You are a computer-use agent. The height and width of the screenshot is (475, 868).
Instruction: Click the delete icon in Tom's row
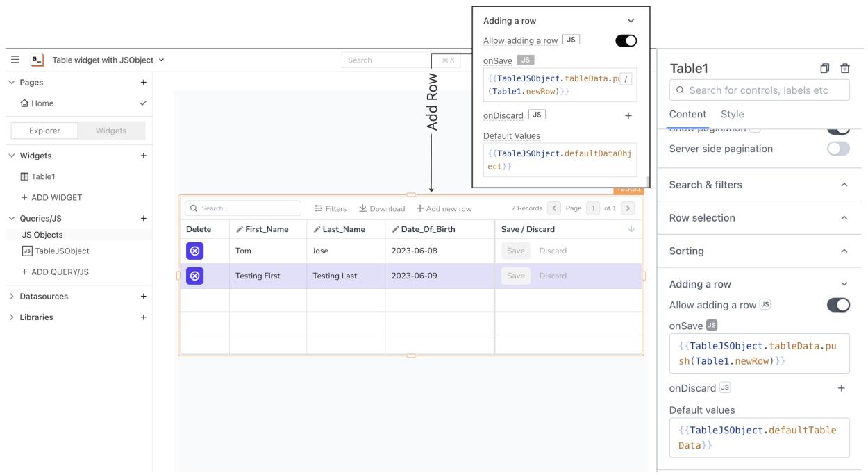(x=195, y=251)
